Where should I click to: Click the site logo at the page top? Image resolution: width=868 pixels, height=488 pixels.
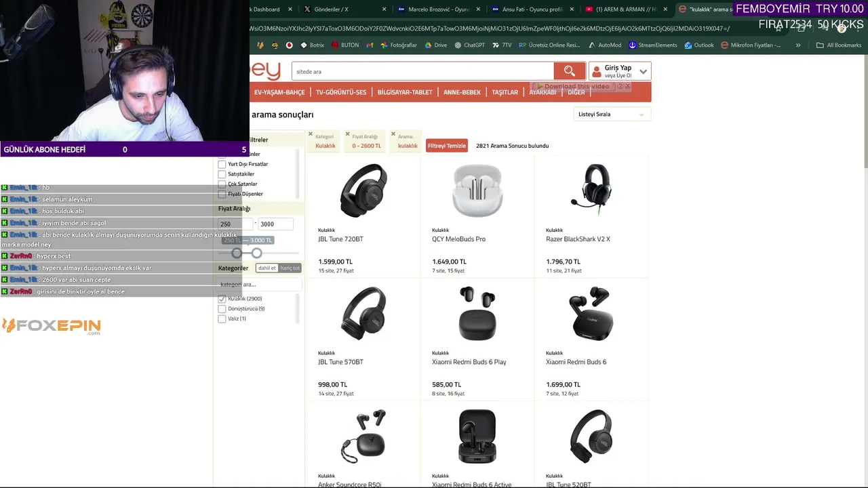tap(265, 70)
